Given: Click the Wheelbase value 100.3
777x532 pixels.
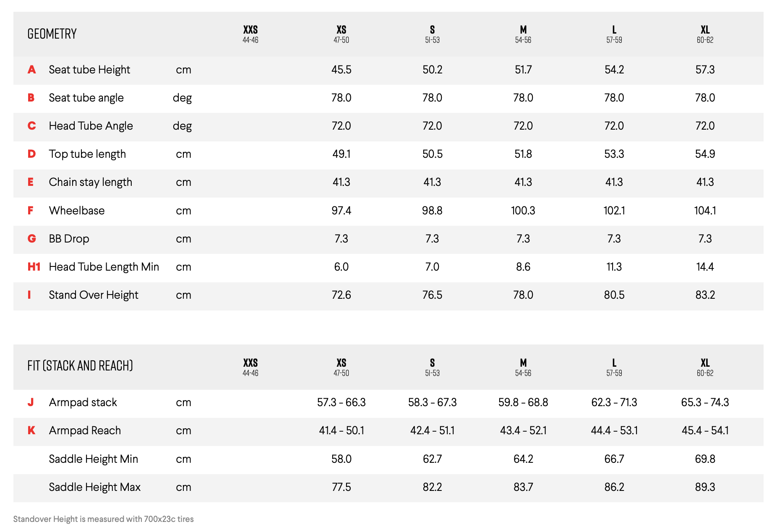Looking at the screenshot, I should point(523,211).
